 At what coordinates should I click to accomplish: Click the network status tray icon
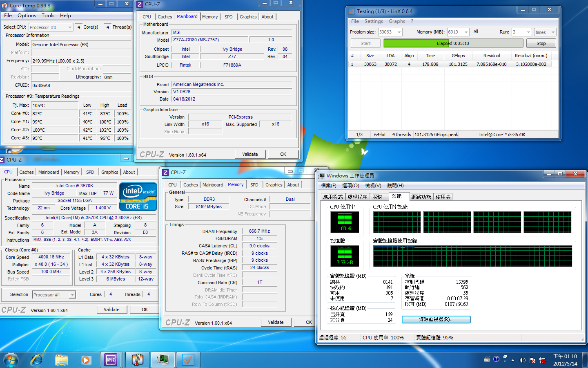[x=542, y=360]
